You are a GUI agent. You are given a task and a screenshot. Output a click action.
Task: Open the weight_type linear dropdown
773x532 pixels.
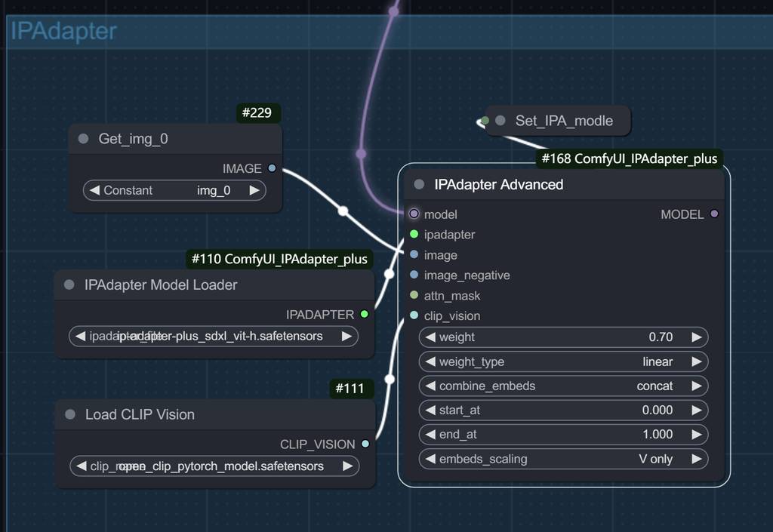(x=563, y=361)
